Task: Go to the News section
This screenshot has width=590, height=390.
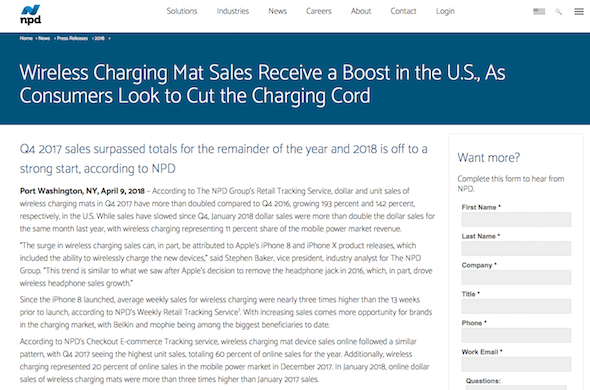Action: 277,11
